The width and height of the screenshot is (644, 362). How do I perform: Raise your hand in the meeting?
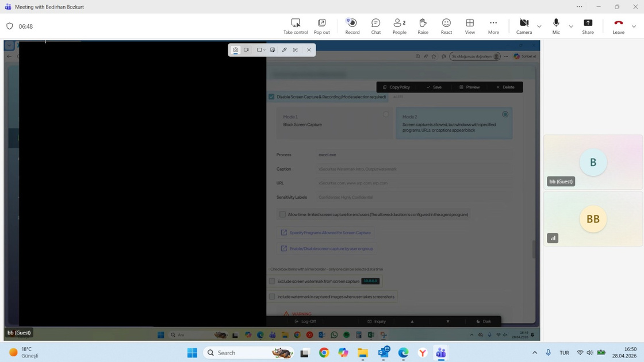pos(423,26)
